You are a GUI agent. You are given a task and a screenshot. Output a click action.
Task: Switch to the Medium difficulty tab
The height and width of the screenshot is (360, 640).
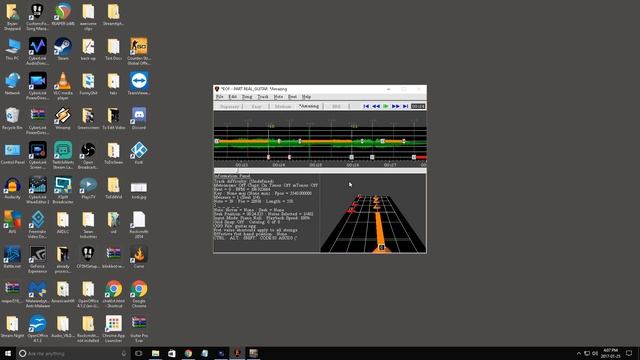283,107
